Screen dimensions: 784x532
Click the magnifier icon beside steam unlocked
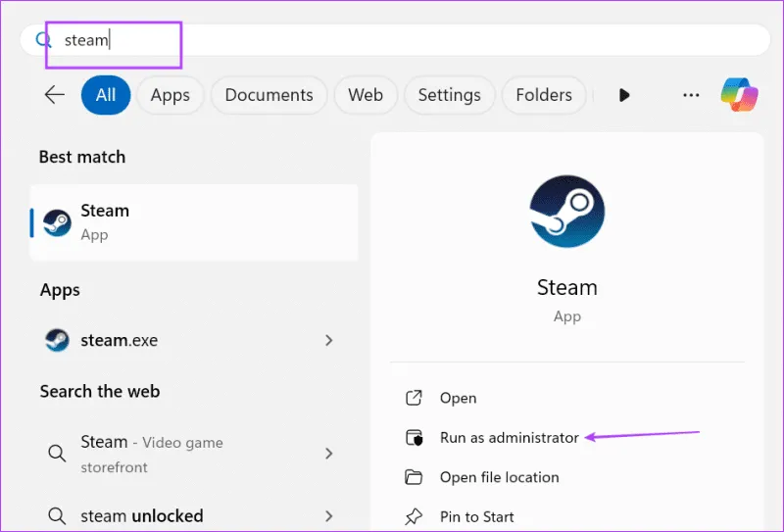(57, 515)
